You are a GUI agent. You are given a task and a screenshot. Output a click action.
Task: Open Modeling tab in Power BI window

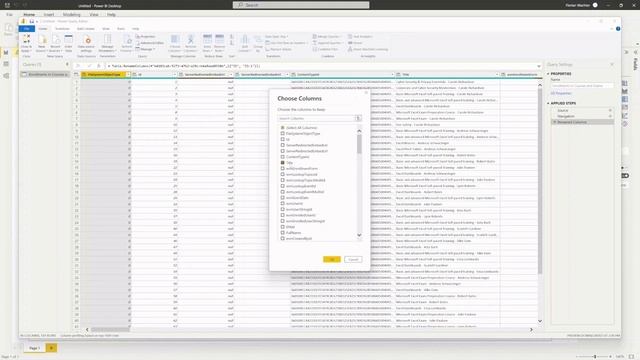pos(71,15)
